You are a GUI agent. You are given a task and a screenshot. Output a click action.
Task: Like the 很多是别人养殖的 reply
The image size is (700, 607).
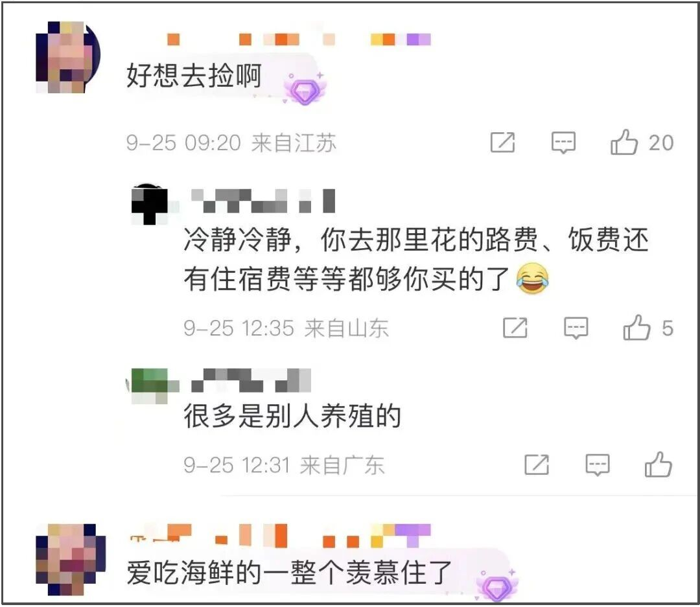point(658,464)
